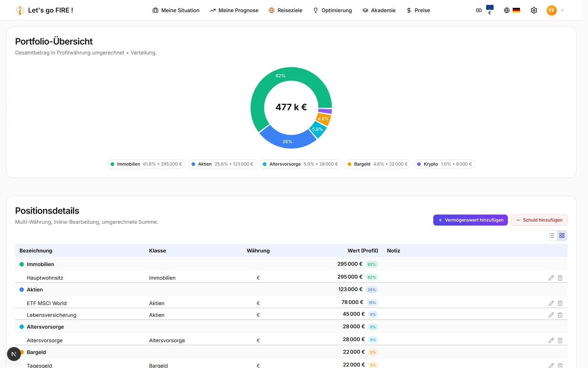The height and width of the screenshot is (368, 588).
Task: Delete the ETF MSCI World position
Action: 560,303
